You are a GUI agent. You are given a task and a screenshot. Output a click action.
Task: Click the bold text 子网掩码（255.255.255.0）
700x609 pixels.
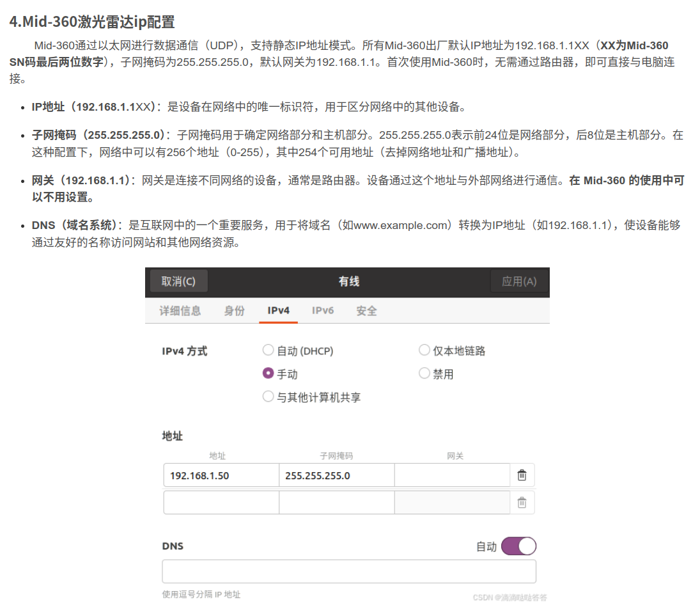tap(98, 135)
